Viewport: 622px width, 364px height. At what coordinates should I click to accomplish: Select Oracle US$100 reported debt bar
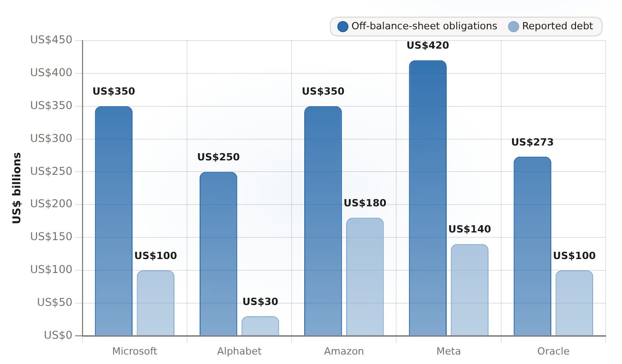click(x=574, y=303)
